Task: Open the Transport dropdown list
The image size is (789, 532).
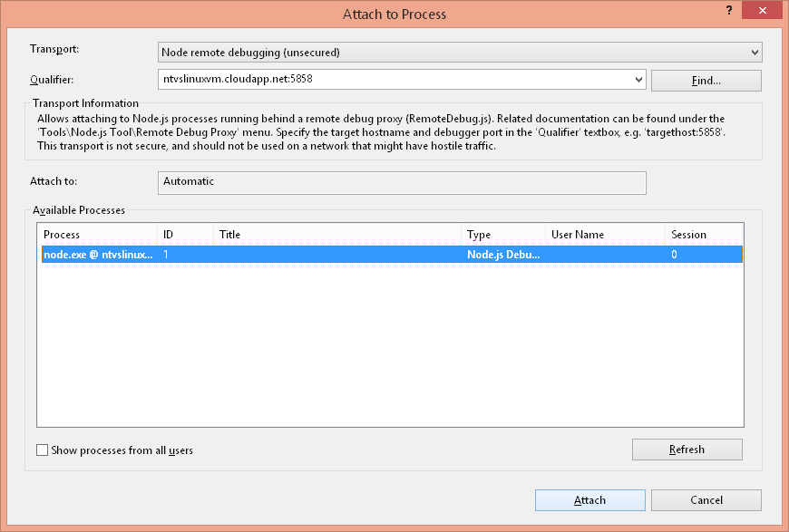Action: pyautogui.click(x=755, y=53)
